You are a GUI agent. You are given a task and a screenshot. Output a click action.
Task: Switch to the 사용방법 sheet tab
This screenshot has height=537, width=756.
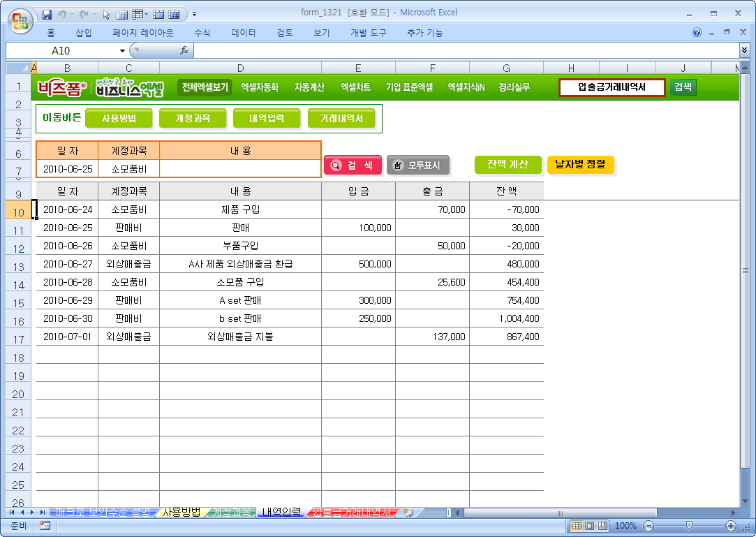(181, 513)
